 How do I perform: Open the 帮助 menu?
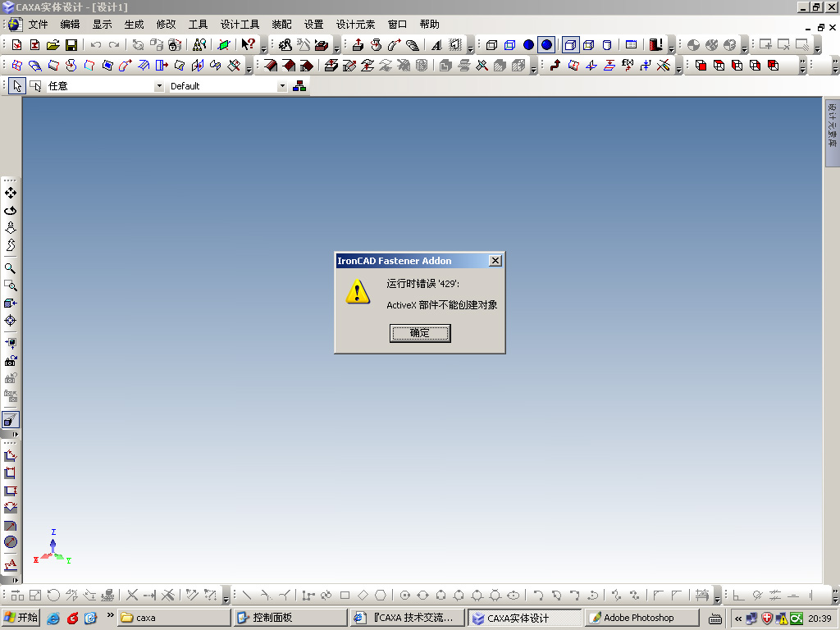click(x=430, y=25)
